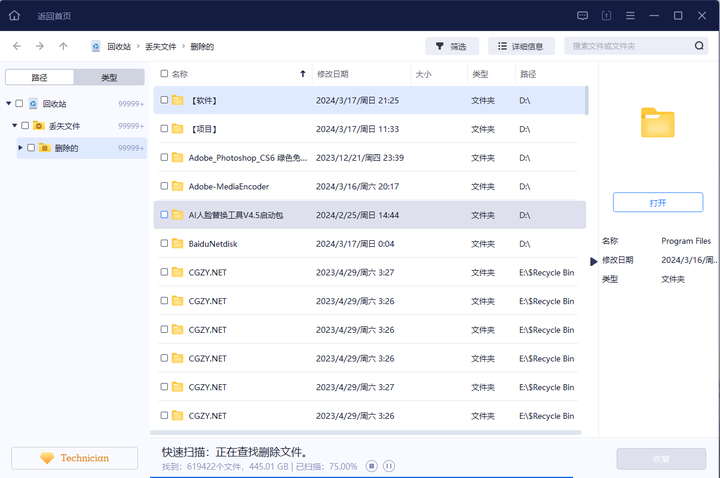720x478 pixels.
Task: Select the Adobe-MediaEncoder folder name
Action: coord(229,186)
